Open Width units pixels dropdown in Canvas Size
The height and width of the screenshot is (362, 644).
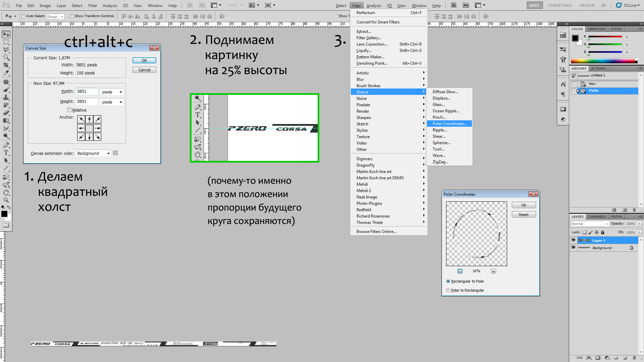point(112,92)
